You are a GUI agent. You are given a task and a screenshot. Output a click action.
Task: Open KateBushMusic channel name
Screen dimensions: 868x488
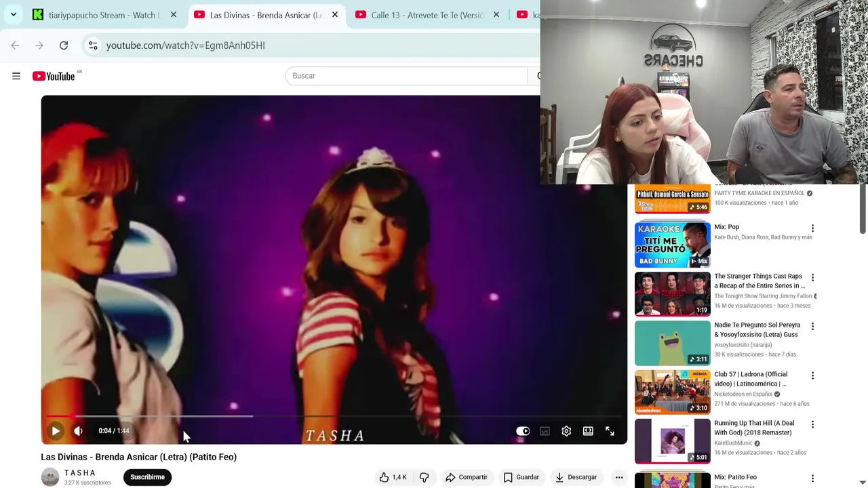(x=733, y=443)
